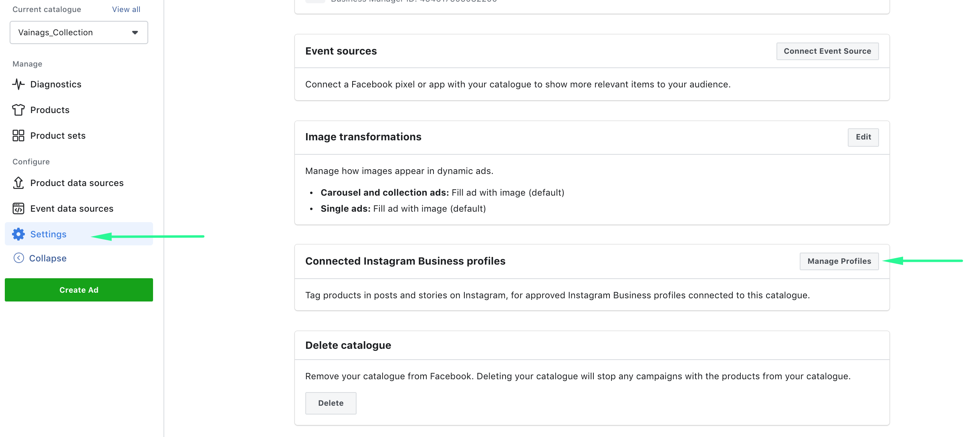Click the green Create Ad button
Viewport: 980px width, 437px height.
coord(79,290)
